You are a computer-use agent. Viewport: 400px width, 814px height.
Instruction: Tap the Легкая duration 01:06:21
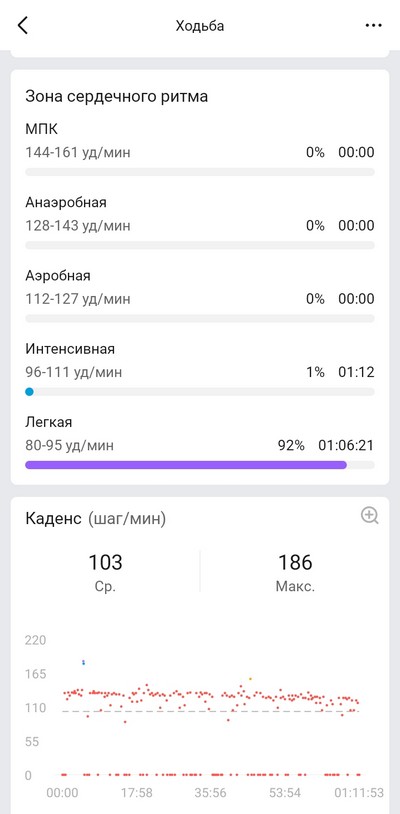coord(346,445)
